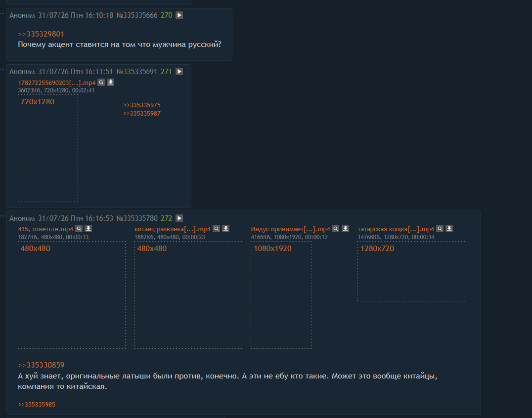Click timestamp 31/07/26 Птн 16:11:51

point(76,72)
